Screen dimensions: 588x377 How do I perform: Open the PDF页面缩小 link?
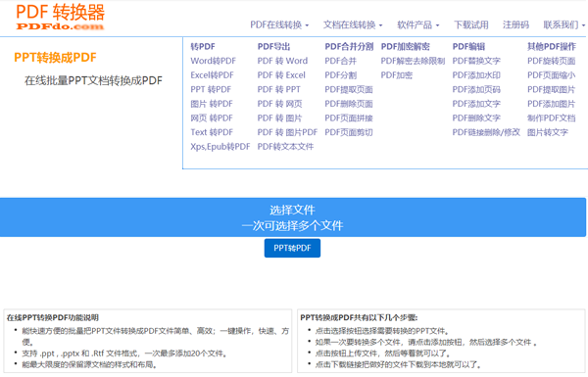(551, 75)
